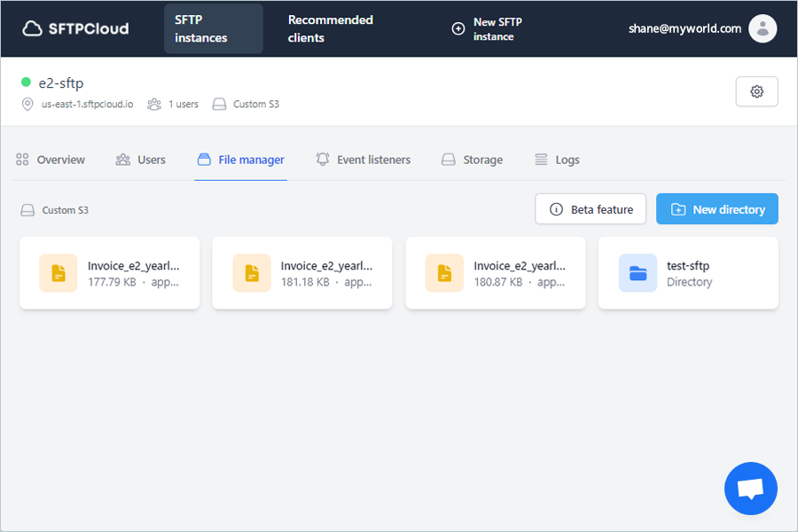Click the Beta feature button
This screenshot has height=532, width=798.
pos(591,209)
